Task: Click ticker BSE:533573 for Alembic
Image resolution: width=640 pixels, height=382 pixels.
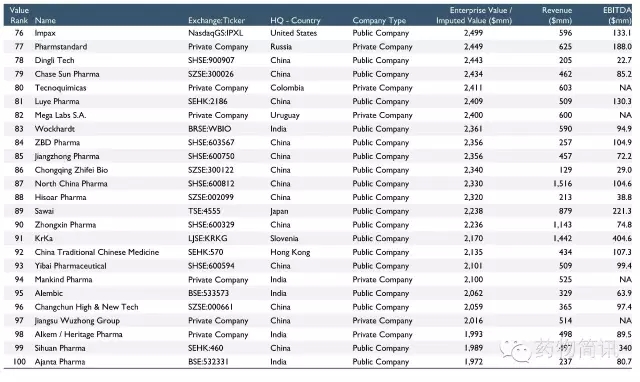Action: point(209,293)
